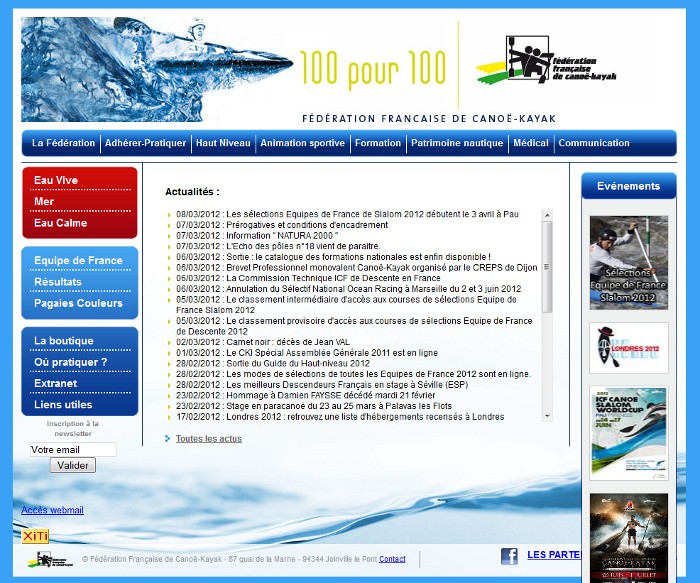Click news list scroll up arrow
This screenshot has width=700, height=583.
coord(547,215)
